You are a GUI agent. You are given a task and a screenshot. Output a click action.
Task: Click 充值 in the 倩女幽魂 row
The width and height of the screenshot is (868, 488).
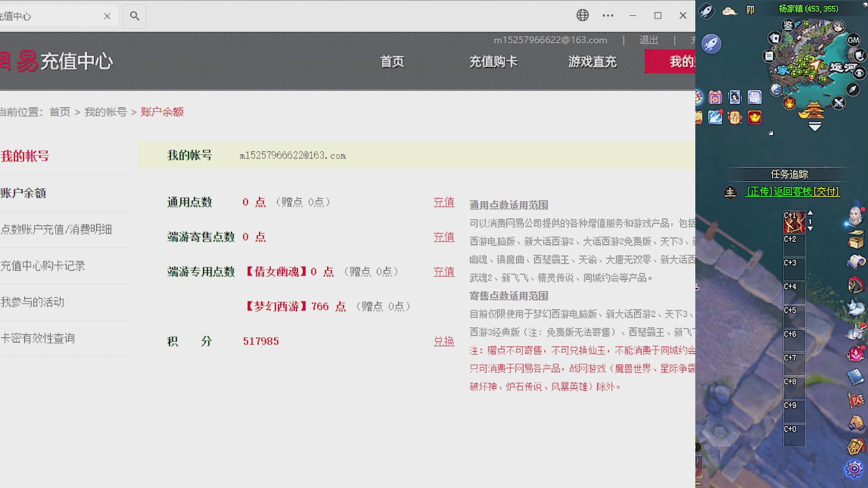click(444, 272)
